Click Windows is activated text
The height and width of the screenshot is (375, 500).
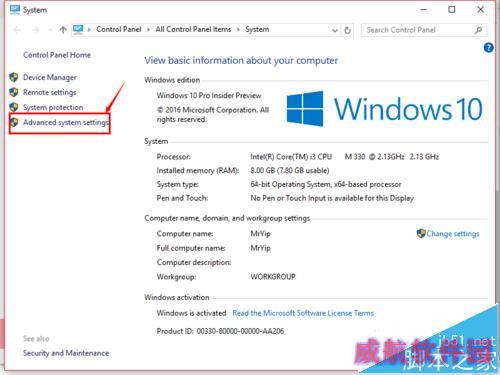[191, 313]
